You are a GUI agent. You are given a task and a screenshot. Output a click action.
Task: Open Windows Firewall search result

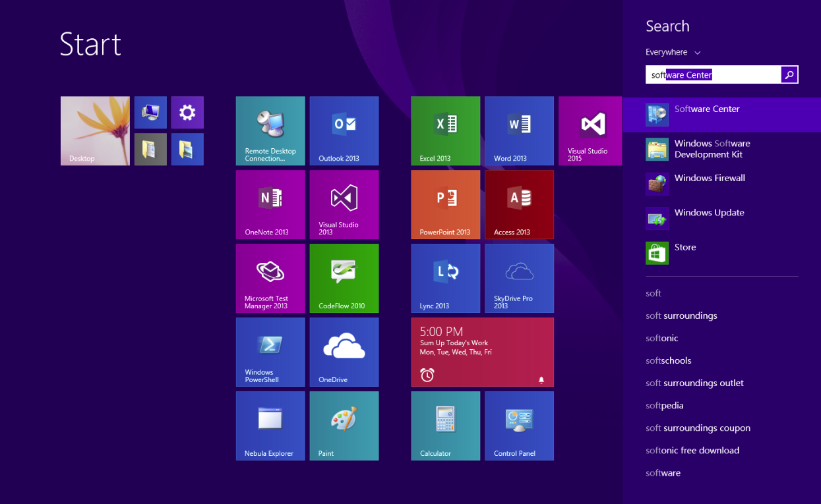coord(721,184)
